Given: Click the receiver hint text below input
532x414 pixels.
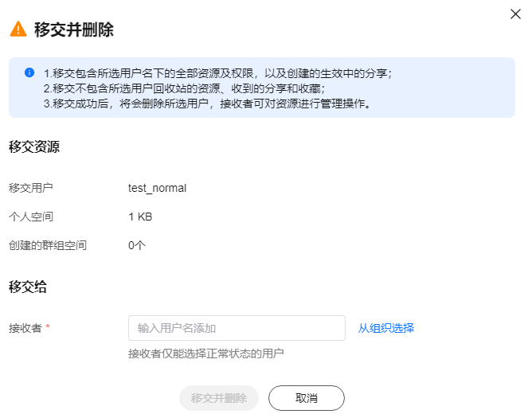Looking at the screenshot, I should 206,353.
